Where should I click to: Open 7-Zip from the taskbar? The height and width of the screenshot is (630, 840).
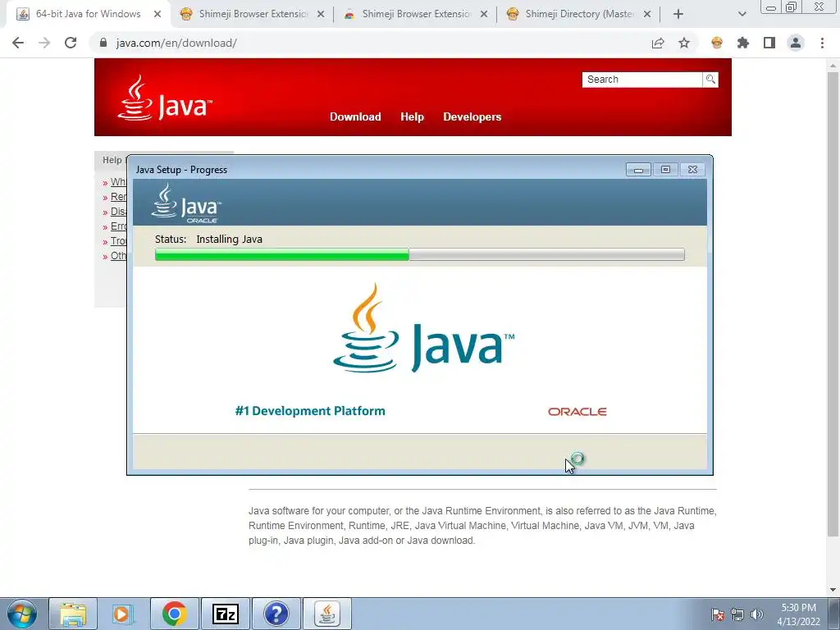click(225, 614)
